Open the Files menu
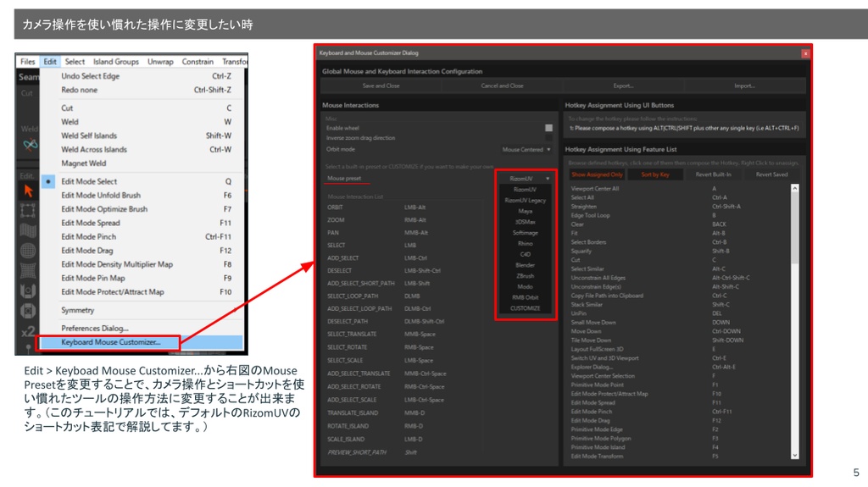This screenshot has height=487, width=868. pyautogui.click(x=28, y=62)
